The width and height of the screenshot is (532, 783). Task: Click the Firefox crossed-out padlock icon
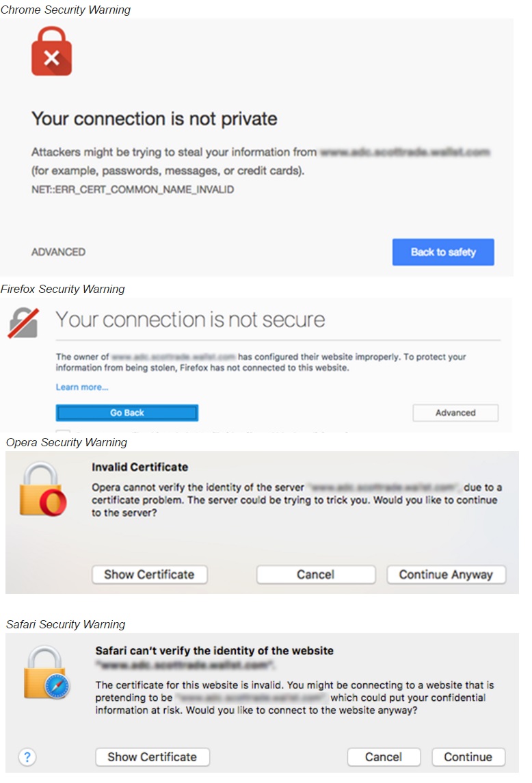point(23,322)
